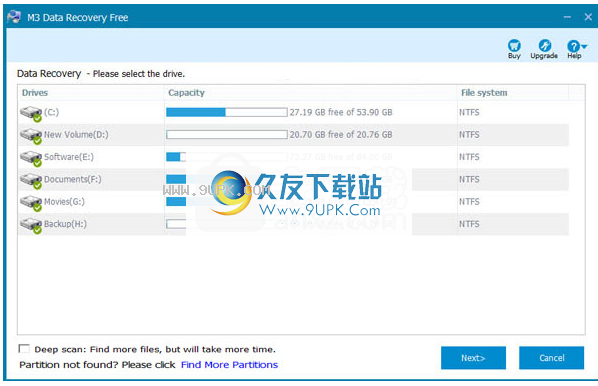Click '20.70 GB free of 20.76 GB' text

341,135
